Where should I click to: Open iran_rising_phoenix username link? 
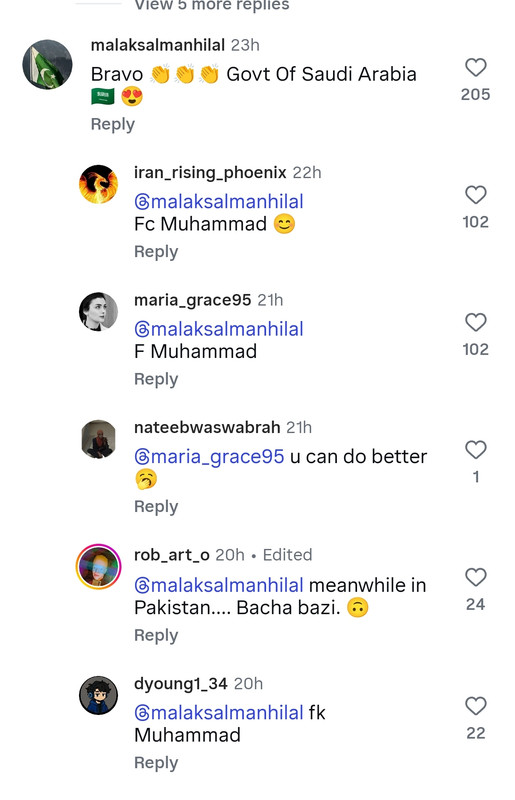point(210,172)
